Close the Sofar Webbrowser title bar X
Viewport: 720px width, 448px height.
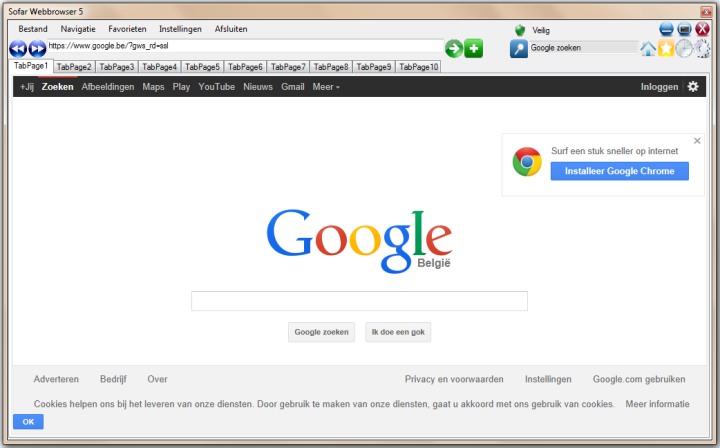706,11
